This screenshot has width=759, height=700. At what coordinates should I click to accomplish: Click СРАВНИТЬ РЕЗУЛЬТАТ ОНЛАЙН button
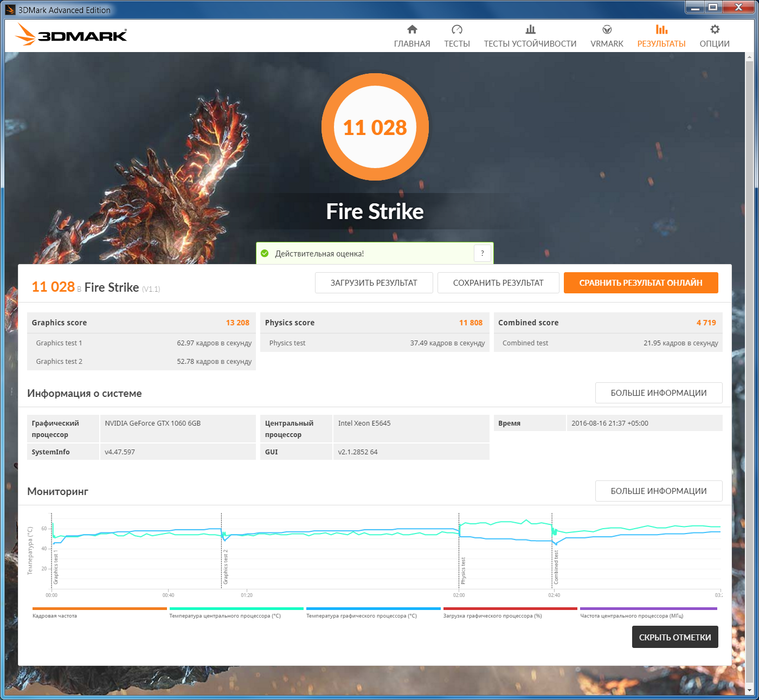pyautogui.click(x=641, y=282)
